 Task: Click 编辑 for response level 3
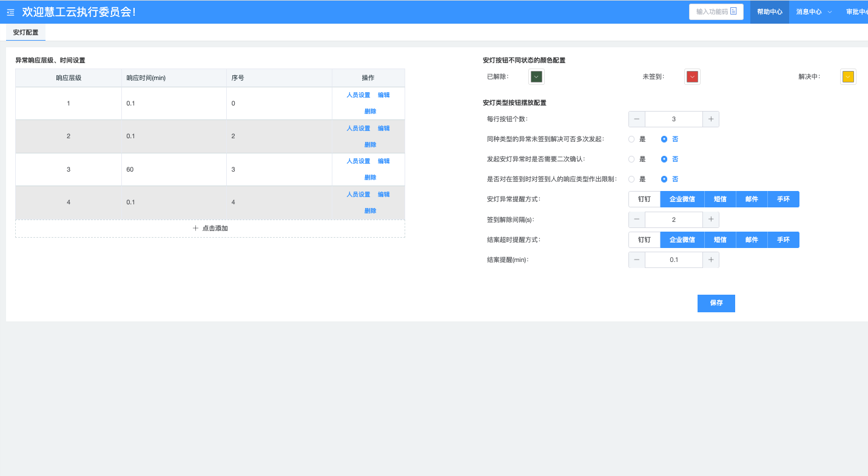click(x=383, y=161)
